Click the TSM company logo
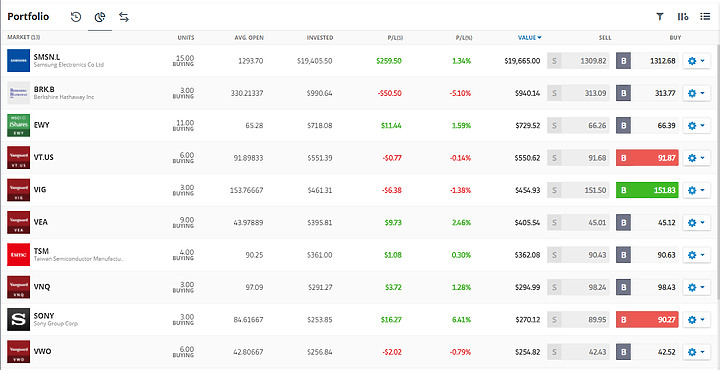Screen dimensions: 720x370 (18, 254)
